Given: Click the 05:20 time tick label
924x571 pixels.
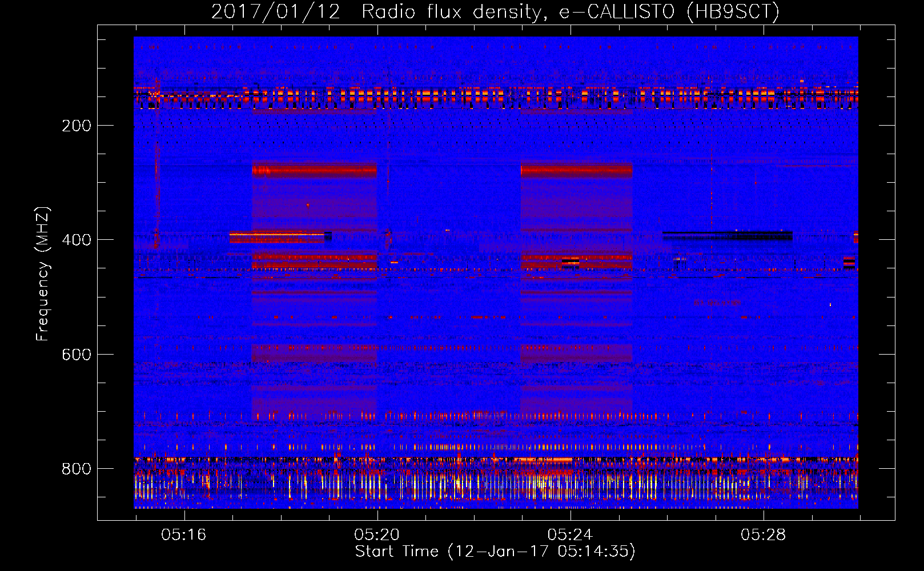Looking at the screenshot, I should pyautogui.click(x=376, y=535).
